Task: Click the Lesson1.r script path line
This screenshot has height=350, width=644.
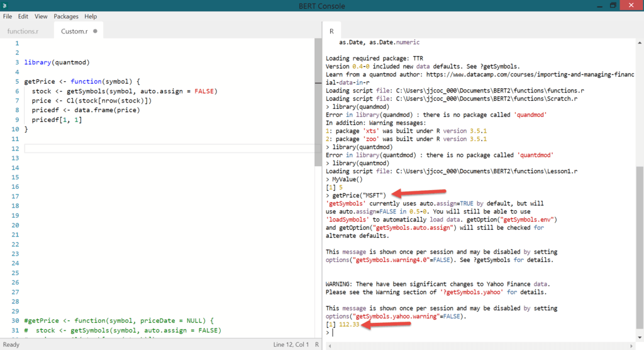Action: pyautogui.click(x=452, y=171)
